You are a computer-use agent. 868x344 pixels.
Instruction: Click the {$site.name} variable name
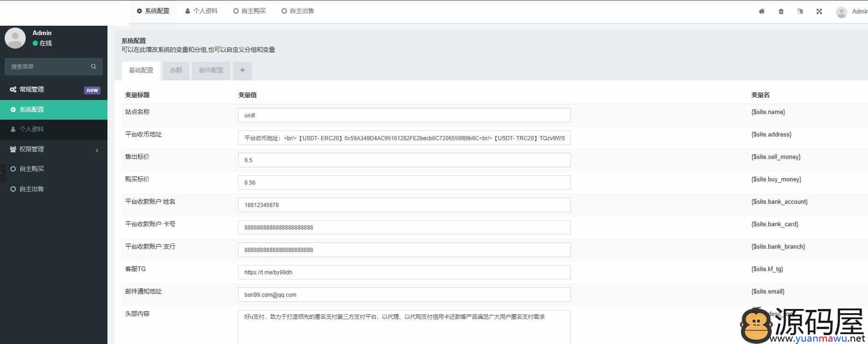pos(768,112)
